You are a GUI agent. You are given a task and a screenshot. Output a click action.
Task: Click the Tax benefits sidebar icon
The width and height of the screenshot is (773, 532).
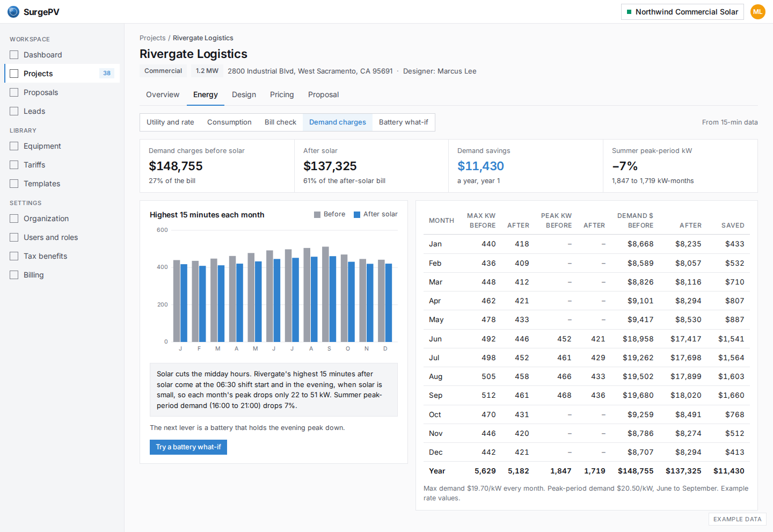point(14,256)
